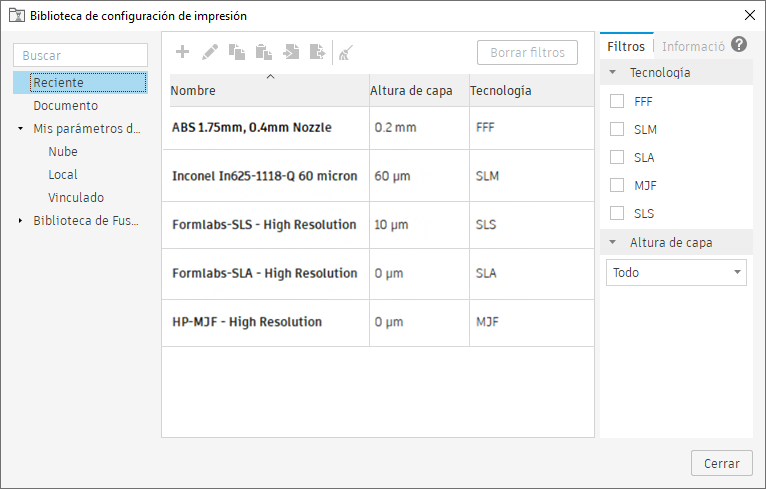Viewport: 766px width, 489px height.
Task: Enable the FFF technology filter
Action: 617,101
